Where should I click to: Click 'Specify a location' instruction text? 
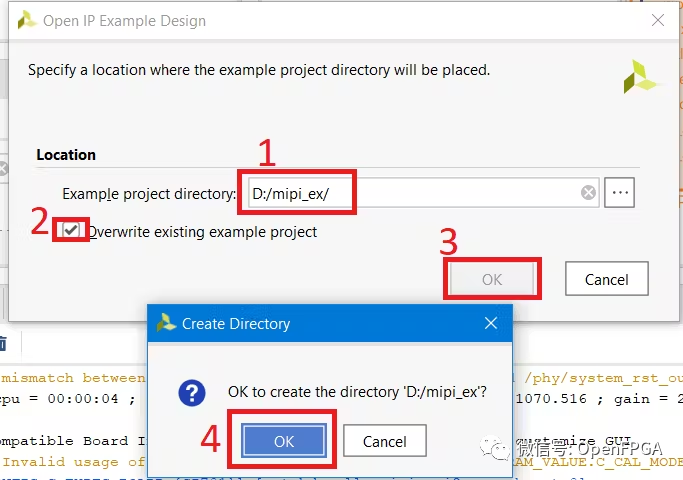tap(259, 70)
